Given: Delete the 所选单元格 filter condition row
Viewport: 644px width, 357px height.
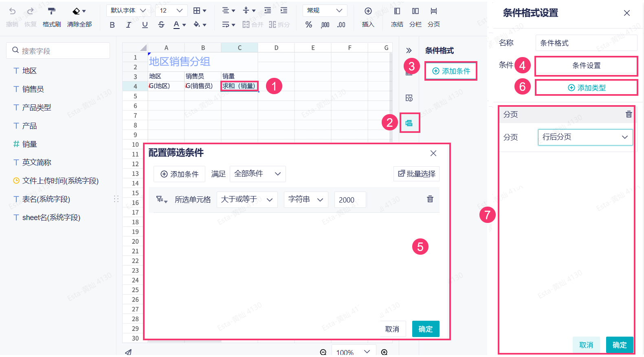Looking at the screenshot, I should 430,199.
